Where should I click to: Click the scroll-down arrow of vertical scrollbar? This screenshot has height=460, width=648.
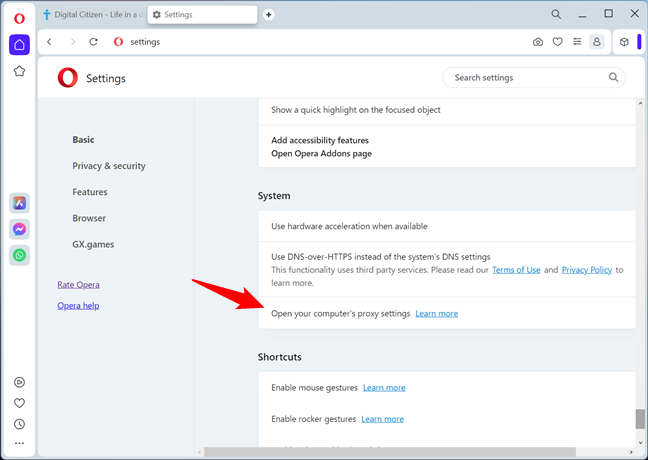pos(641,443)
